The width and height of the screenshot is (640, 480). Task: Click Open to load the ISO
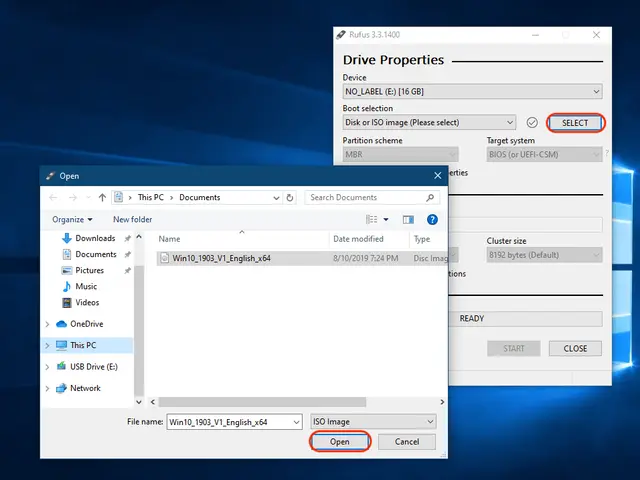point(340,442)
